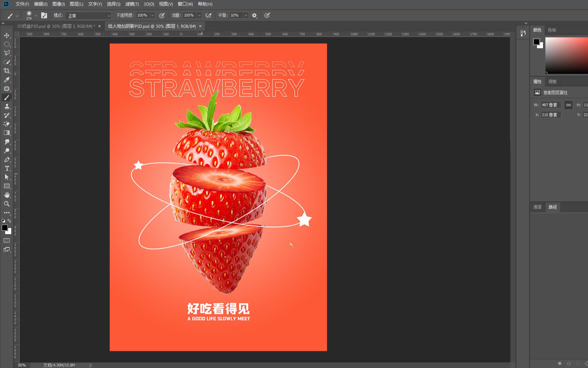Screen dimensions: 588x368
Task: Toggle Quick Mask mode
Action: [7, 240]
